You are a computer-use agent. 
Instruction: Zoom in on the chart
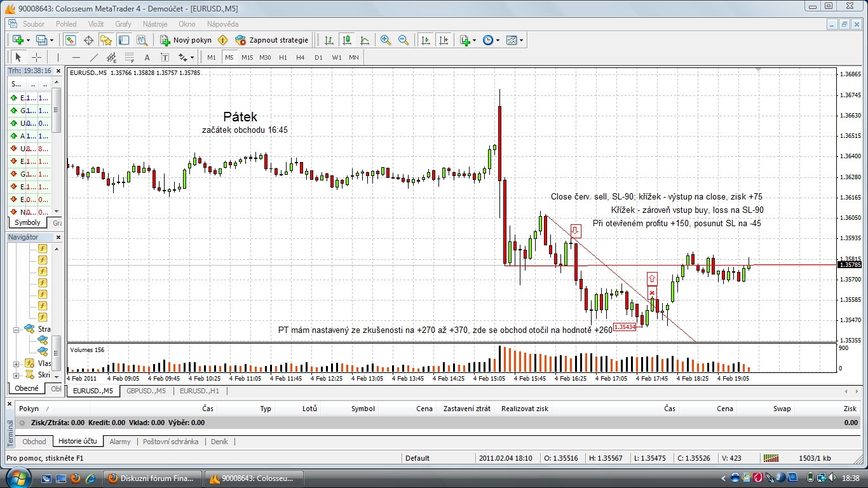point(386,40)
